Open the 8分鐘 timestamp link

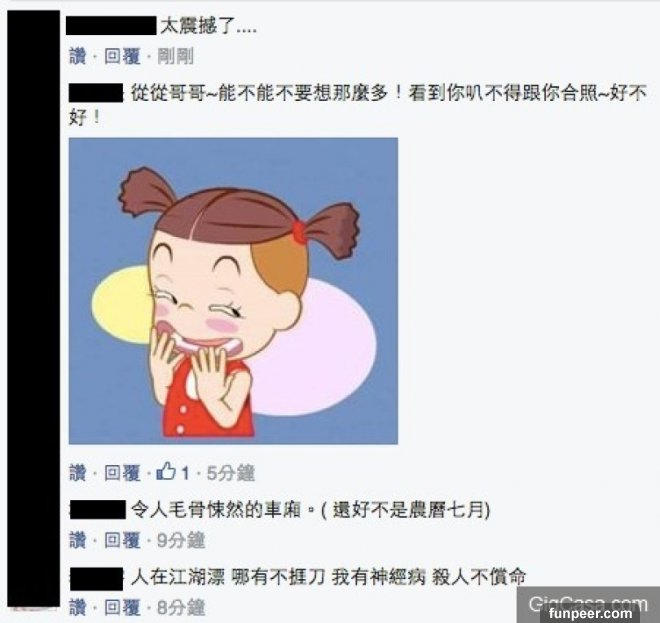point(181,607)
